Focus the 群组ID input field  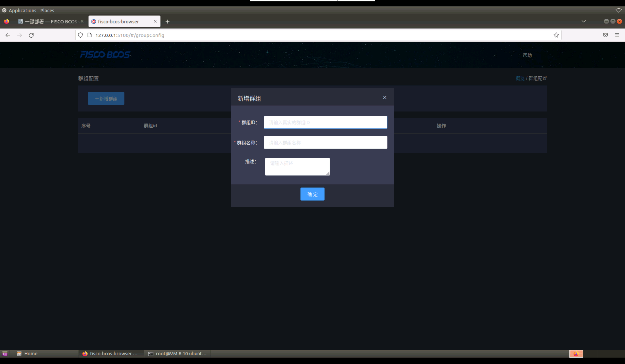point(325,122)
